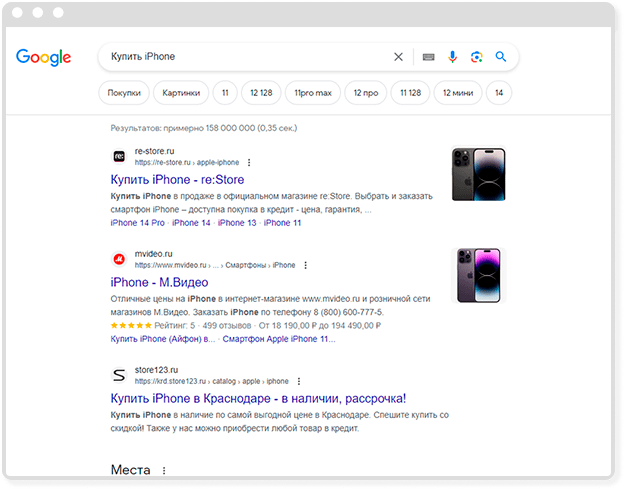The height and width of the screenshot is (490, 625).
Task: Click the mvideo.ru red favicon
Action: coord(118,260)
